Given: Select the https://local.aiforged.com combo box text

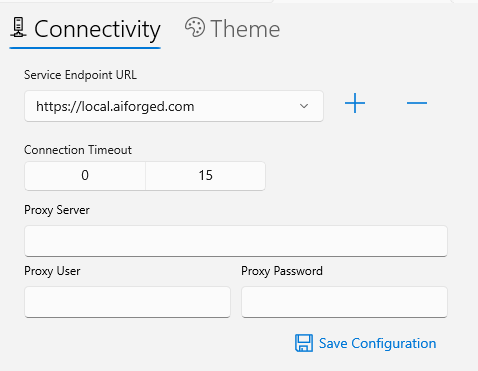Looking at the screenshot, I should [115, 107].
